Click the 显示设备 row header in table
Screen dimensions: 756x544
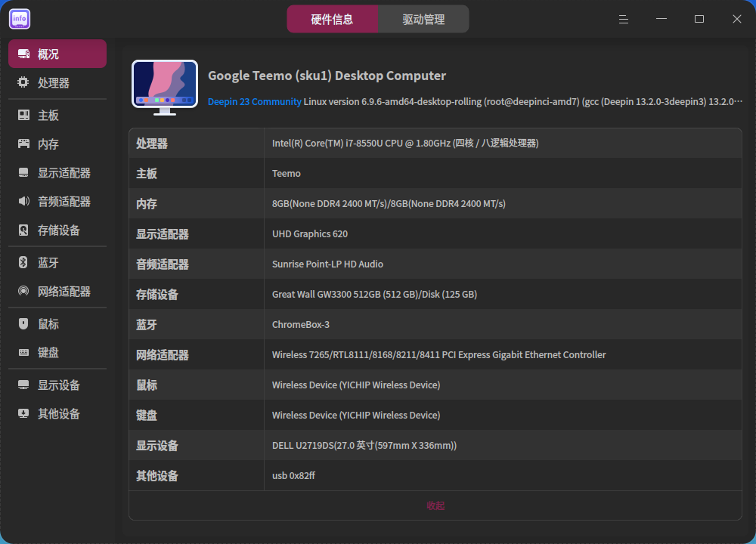(157, 446)
